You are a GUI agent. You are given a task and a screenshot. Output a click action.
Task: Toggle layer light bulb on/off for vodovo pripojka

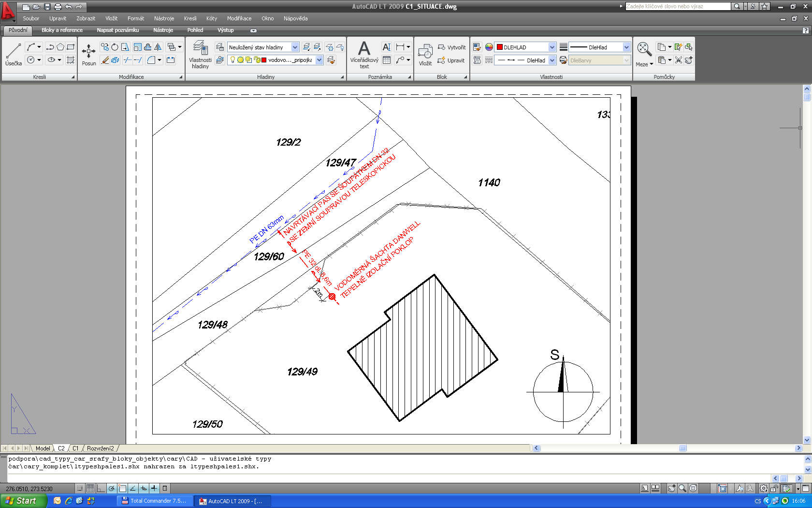click(232, 60)
